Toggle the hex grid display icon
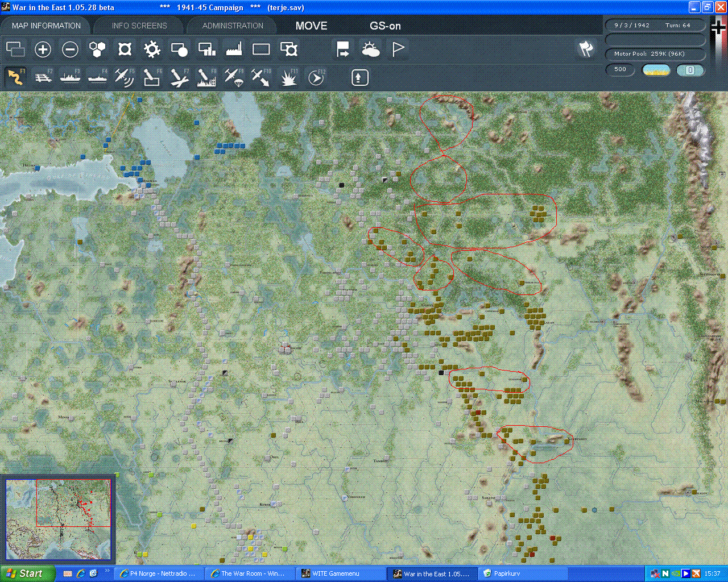The height and width of the screenshot is (582, 728). point(98,49)
